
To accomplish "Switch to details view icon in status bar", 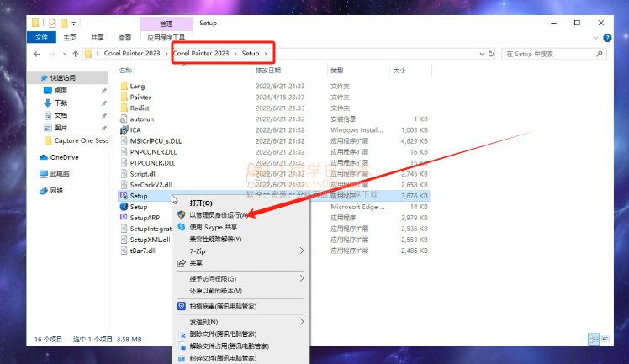I will (594, 339).
